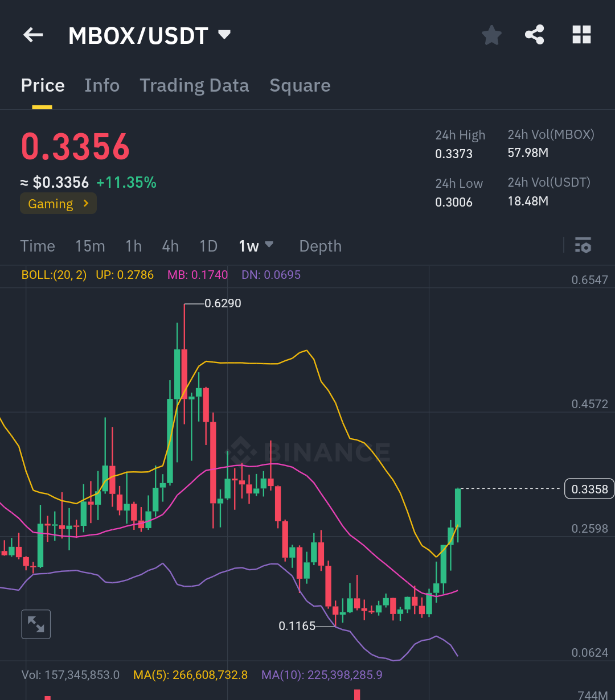This screenshot has height=700, width=615.
Task: Tap the 0.0624 price axis label
Action: pos(590,653)
